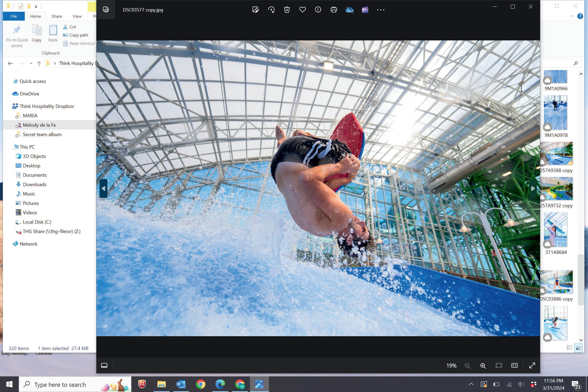Screen dimensions: 588x392
Task: Open the File menu in File Explorer
Action: tap(14, 16)
